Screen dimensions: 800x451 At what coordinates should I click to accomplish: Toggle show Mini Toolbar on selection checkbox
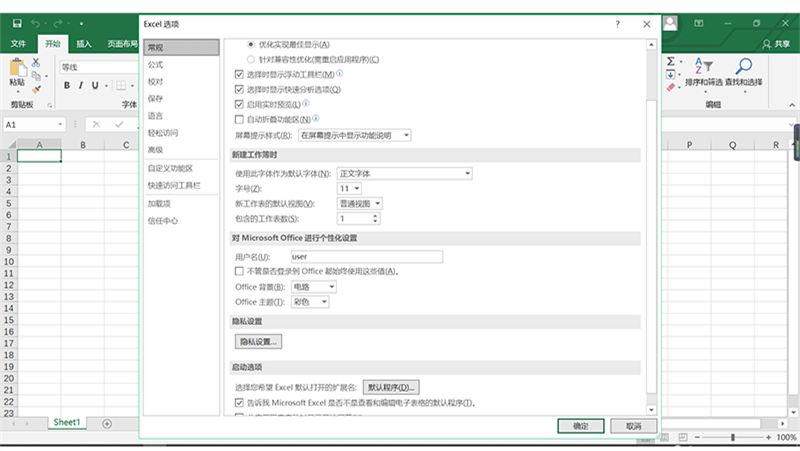[239, 74]
